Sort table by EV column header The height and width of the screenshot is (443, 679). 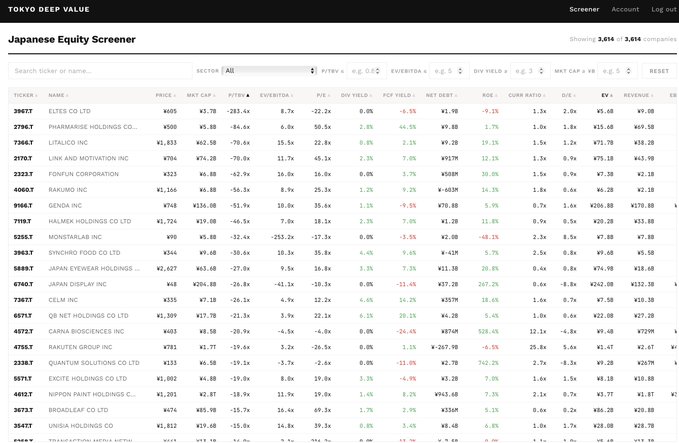pyautogui.click(x=607, y=95)
